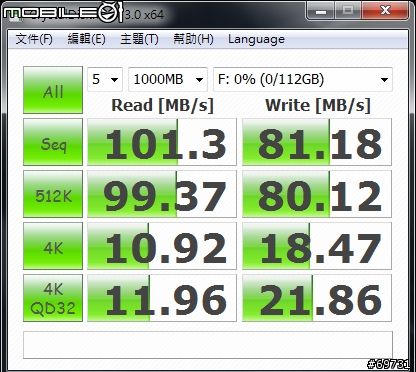The image size is (416, 372).
Task: Open the 編輯(E) menu
Action: pos(86,39)
